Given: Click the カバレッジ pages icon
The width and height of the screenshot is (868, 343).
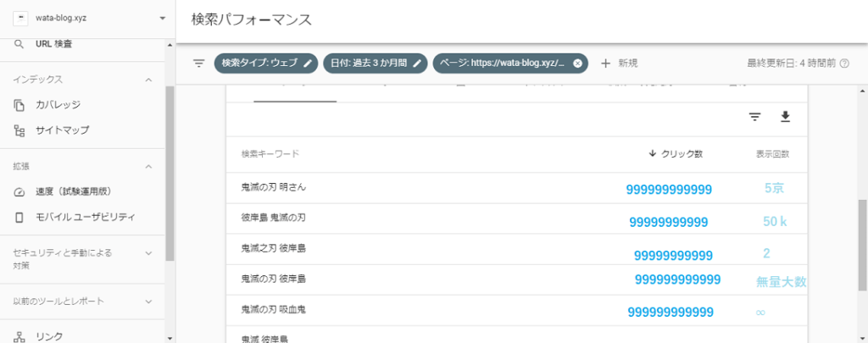Looking at the screenshot, I should click(x=19, y=104).
